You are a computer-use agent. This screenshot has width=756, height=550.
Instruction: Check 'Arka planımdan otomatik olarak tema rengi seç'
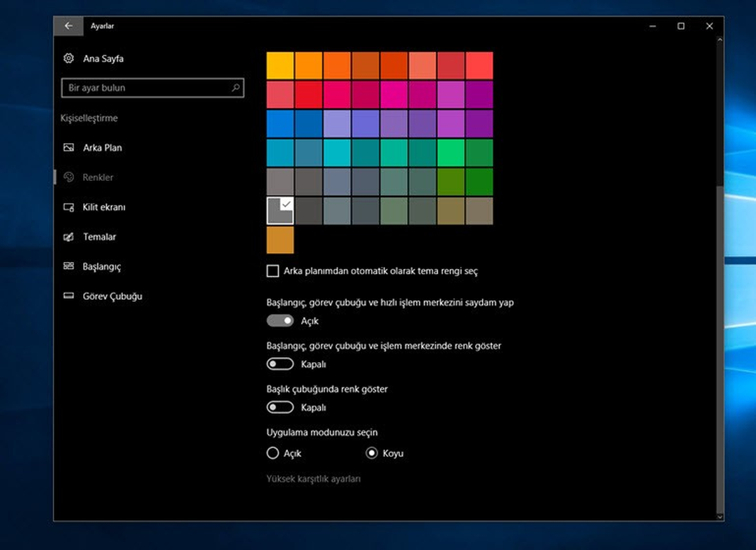[x=273, y=271]
